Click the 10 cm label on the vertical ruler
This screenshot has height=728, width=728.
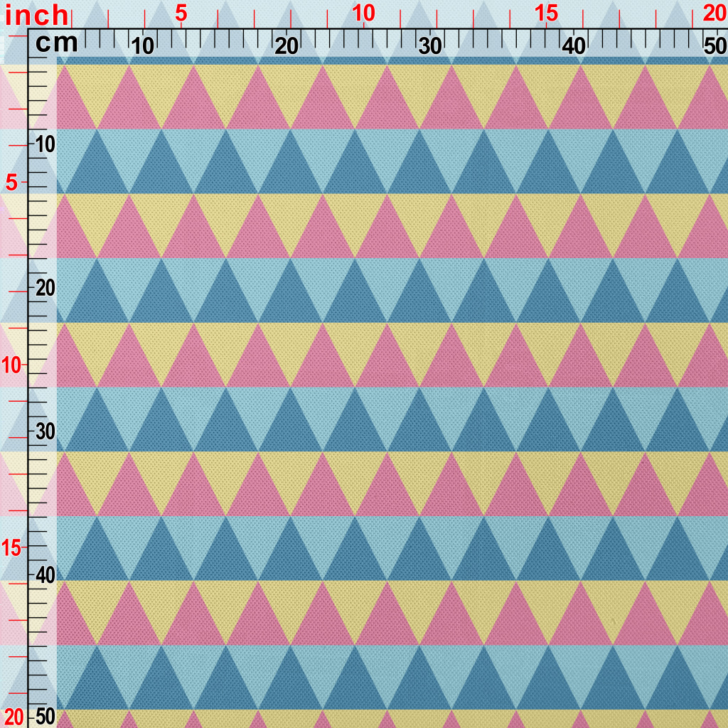45,144
